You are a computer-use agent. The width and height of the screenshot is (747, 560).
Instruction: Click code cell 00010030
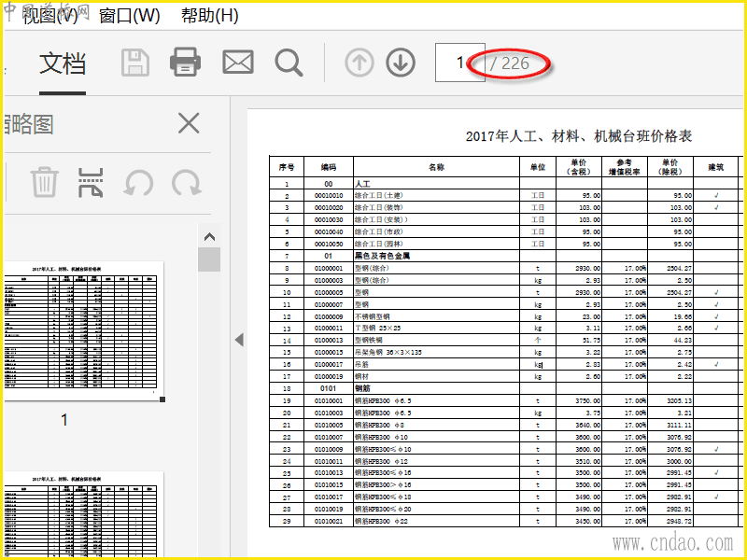click(x=329, y=219)
